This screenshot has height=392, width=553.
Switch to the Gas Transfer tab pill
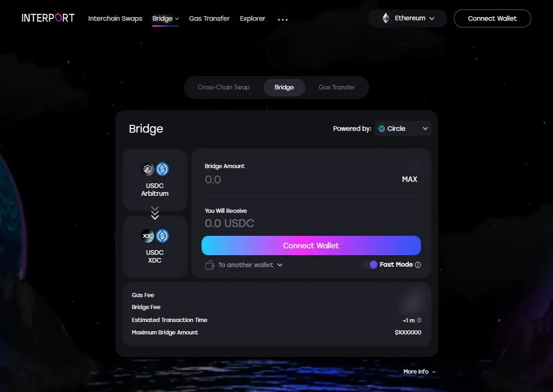click(x=337, y=87)
